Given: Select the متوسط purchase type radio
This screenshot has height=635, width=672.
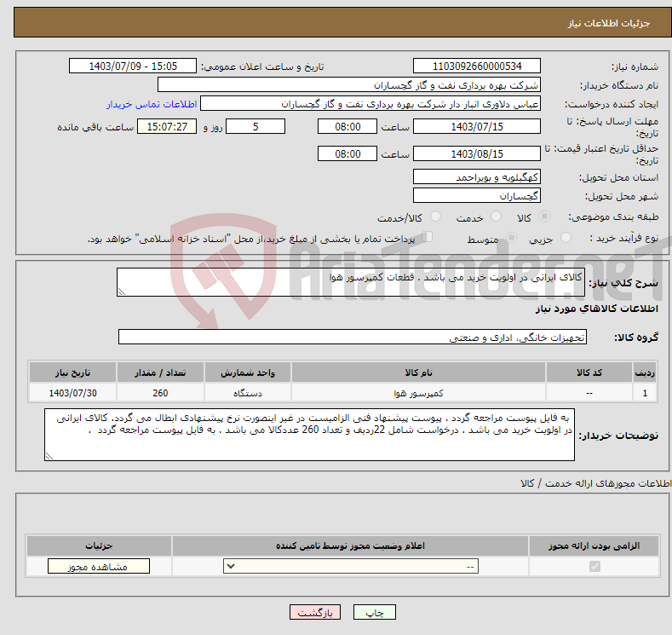Looking at the screenshot, I should 511,238.
